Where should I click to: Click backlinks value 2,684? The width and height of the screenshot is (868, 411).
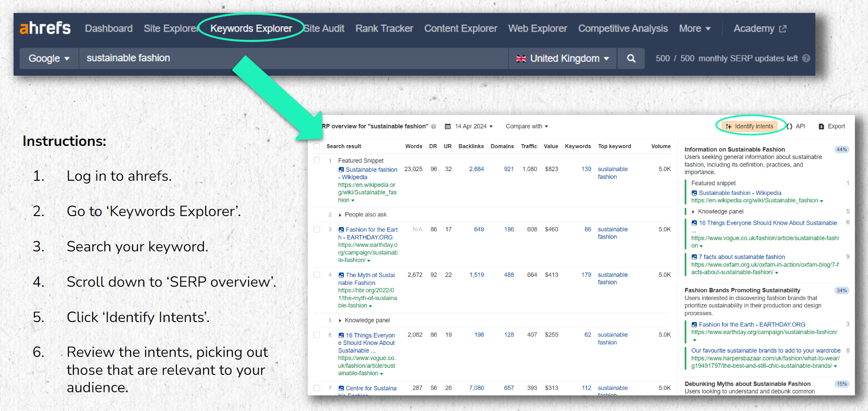pos(476,169)
